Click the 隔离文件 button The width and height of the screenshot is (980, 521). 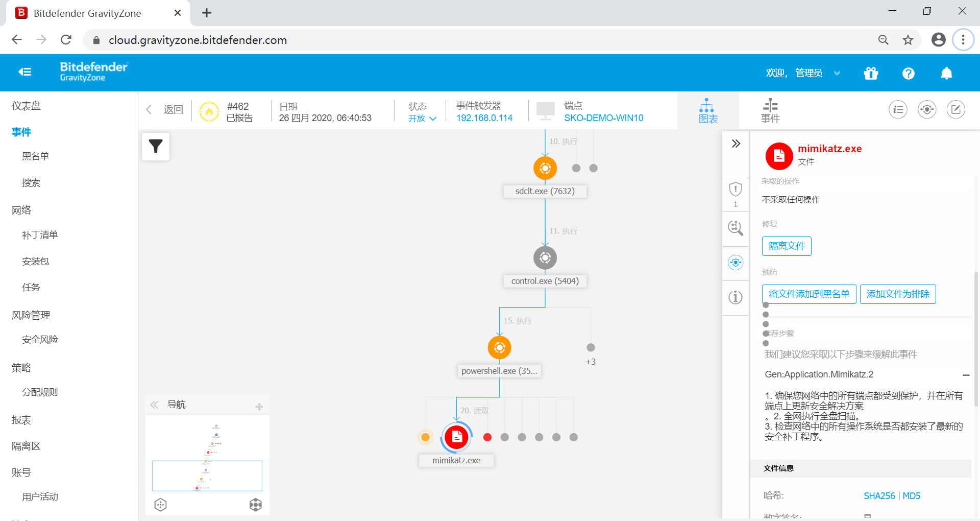(787, 246)
